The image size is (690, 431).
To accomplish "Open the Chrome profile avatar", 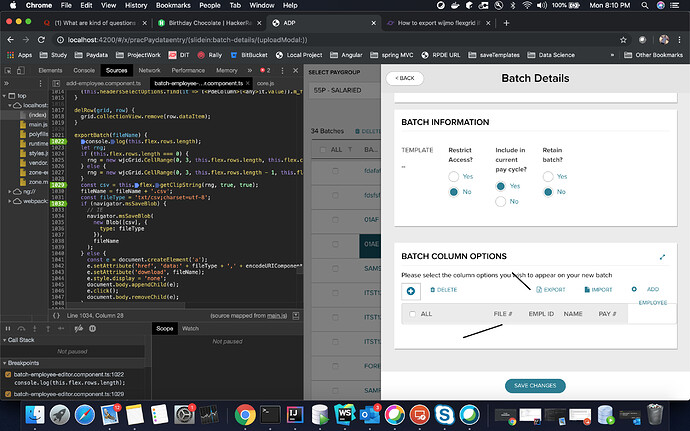I will (664, 40).
